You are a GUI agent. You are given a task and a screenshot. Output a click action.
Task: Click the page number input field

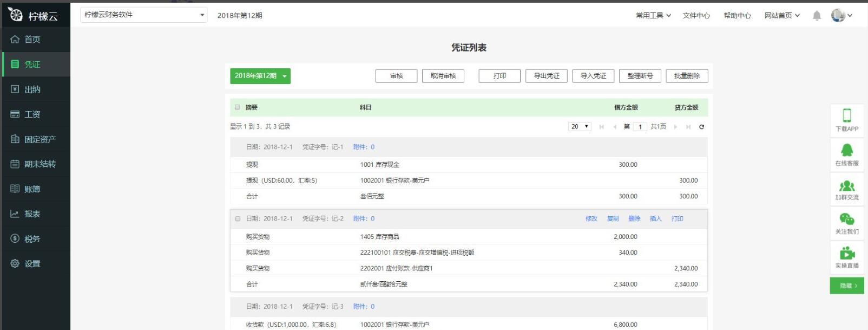tap(640, 127)
